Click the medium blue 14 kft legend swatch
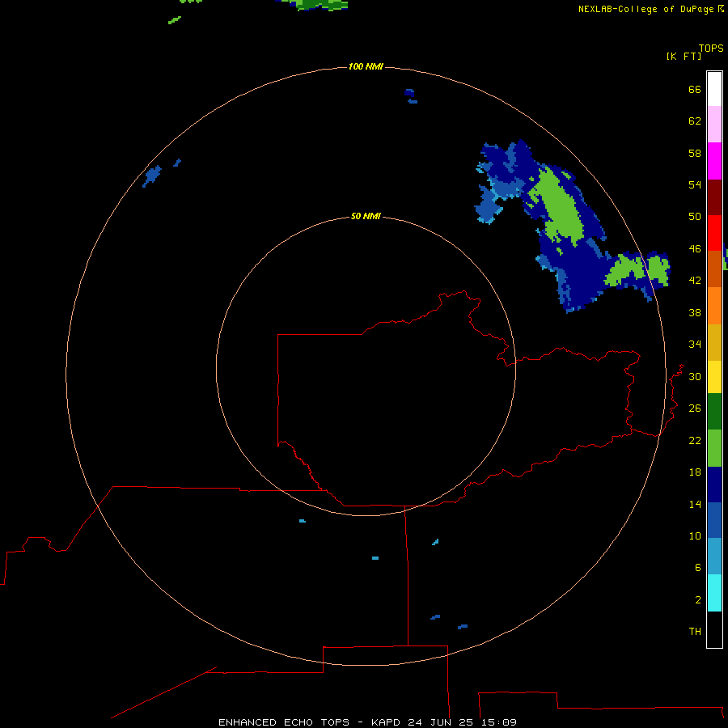Screen dimensions: 728x728 point(714,520)
